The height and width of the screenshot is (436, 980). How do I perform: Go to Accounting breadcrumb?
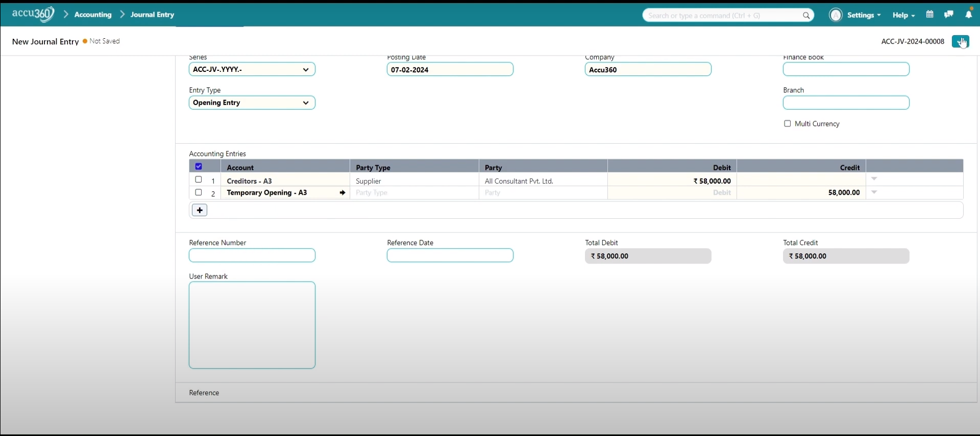93,15
